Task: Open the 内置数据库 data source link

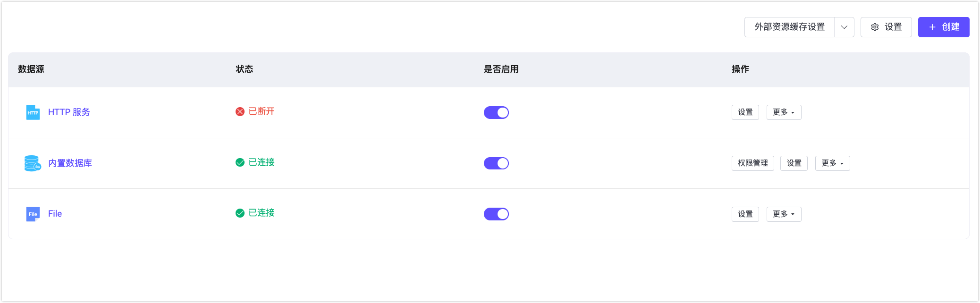Action: click(70, 163)
